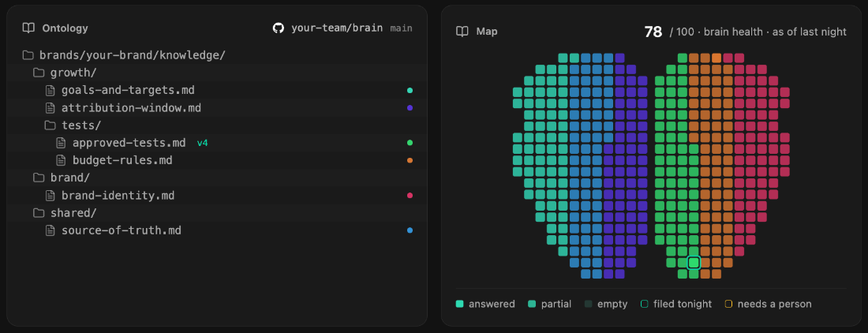Screen dimensions: 868x333
Task: Click the growth/ folder icon
Action: [39, 73]
